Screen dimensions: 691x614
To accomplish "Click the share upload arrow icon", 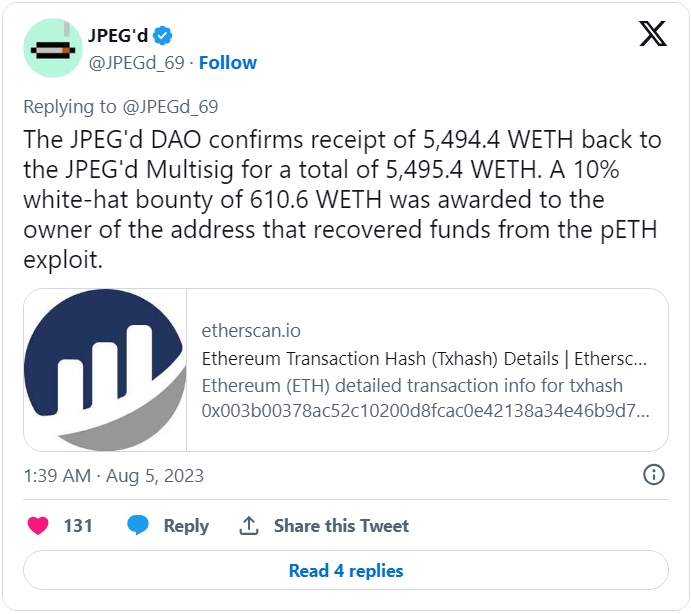I will [x=249, y=525].
